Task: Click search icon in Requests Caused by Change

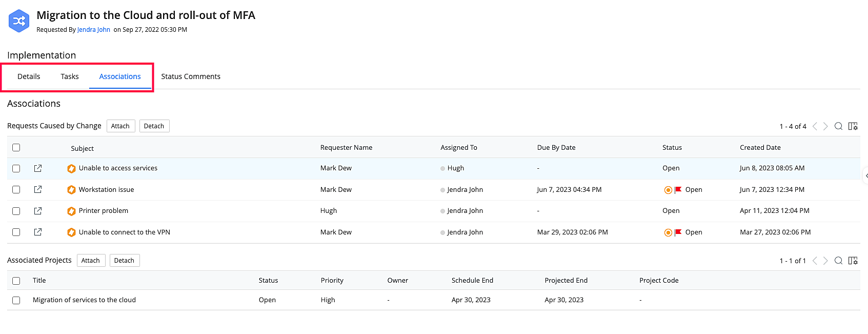Action: pos(838,126)
